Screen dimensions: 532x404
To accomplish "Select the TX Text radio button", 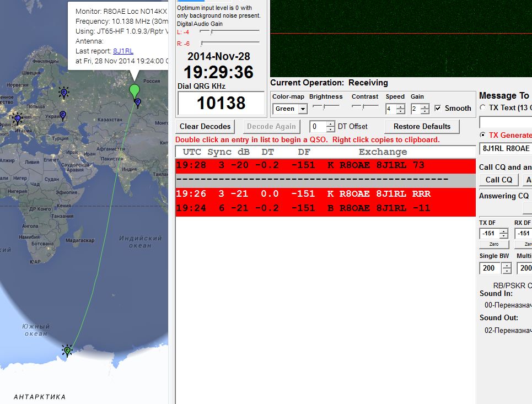I will pos(483,107).
